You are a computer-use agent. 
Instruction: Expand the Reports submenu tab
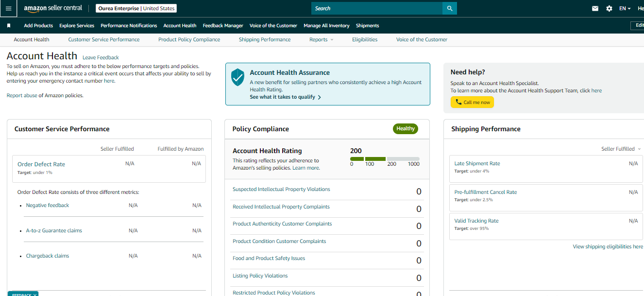321,39
